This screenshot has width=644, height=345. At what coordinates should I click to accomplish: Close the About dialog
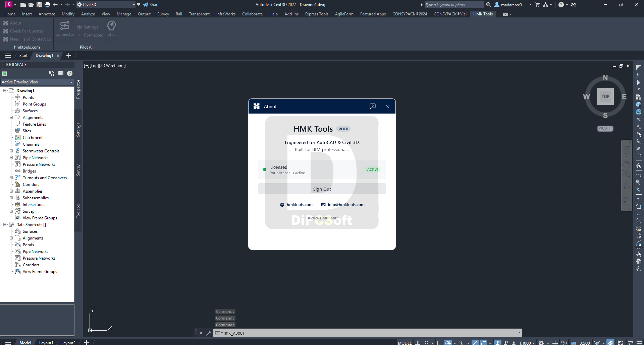pyautogui.click(x=388, y=107)
